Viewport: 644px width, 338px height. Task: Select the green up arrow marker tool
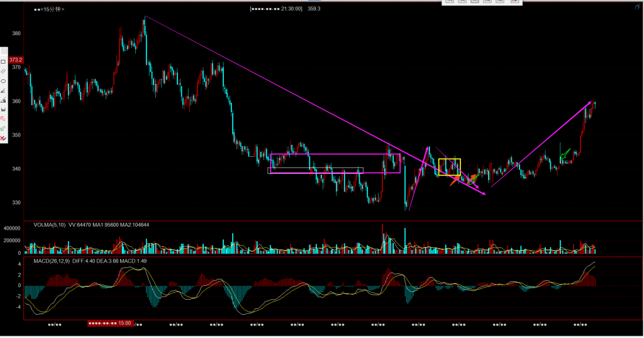coord(3,128)
